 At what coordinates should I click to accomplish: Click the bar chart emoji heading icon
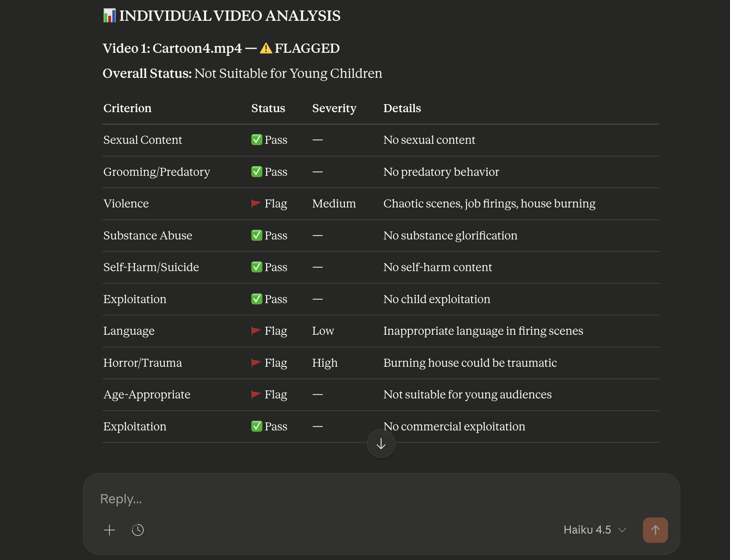coord(109,16)
